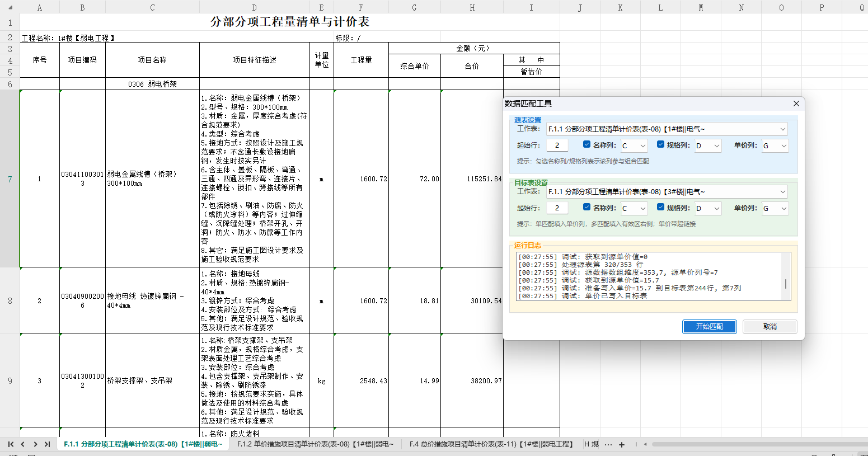Toggle source table 名称列 checkbox
Screen dimensions: 868x456
tap(587, 144)
